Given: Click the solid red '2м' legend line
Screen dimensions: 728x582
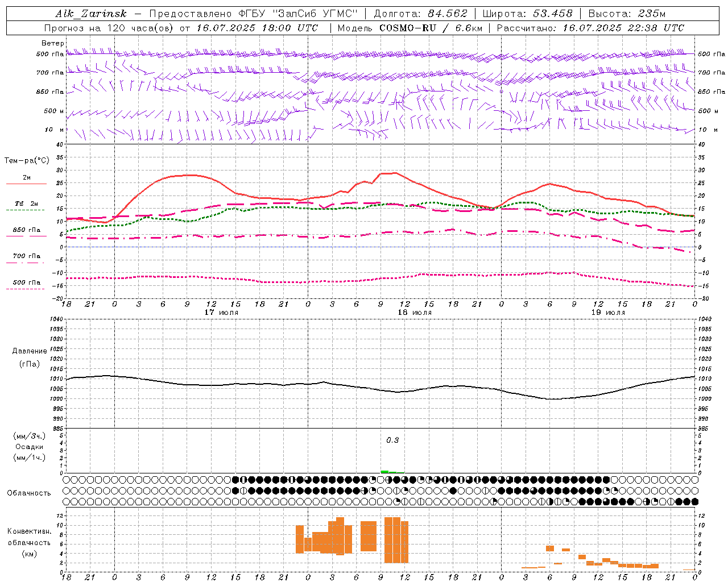Looking at the screenshot, I should coord(26,184).
